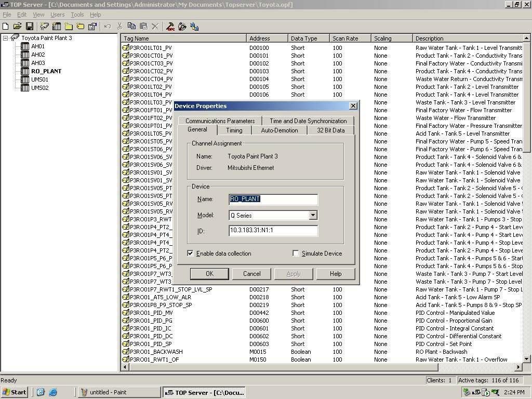Click the New Tag Group folder icon
Viewport: 532px width, 399px height.
click(69, 26)
